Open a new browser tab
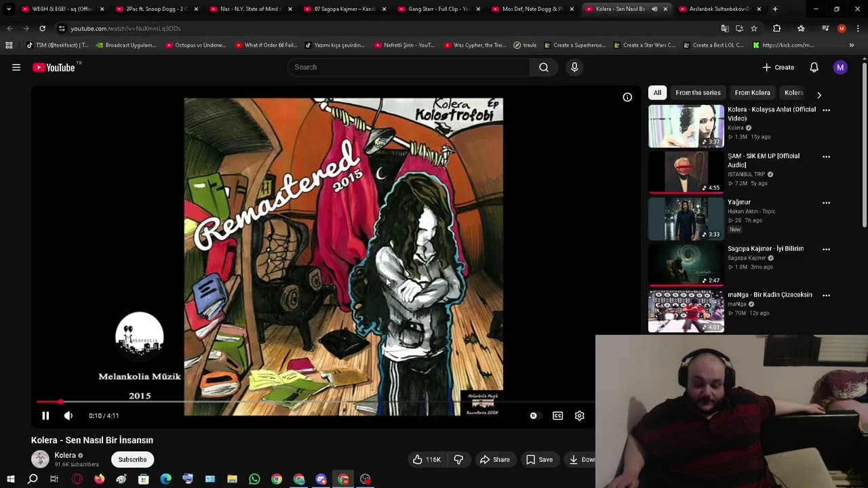The height and width of the screenshot is (488, 868). pyautogui.click(x=775, y=9)
